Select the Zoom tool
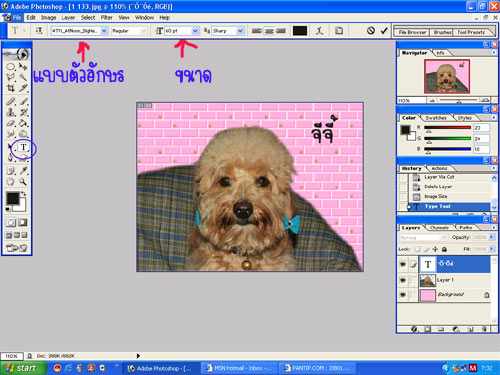This screenshot has height=375, width=500. tap(23, 182)
